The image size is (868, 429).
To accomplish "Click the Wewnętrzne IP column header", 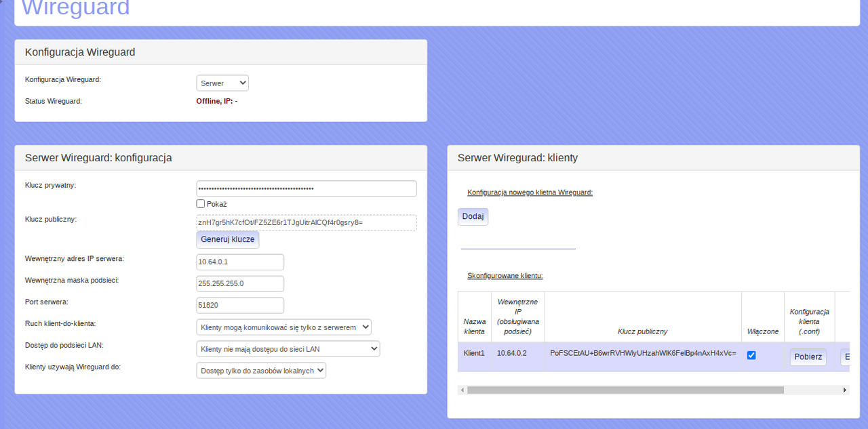I will (x=518, y=316).
